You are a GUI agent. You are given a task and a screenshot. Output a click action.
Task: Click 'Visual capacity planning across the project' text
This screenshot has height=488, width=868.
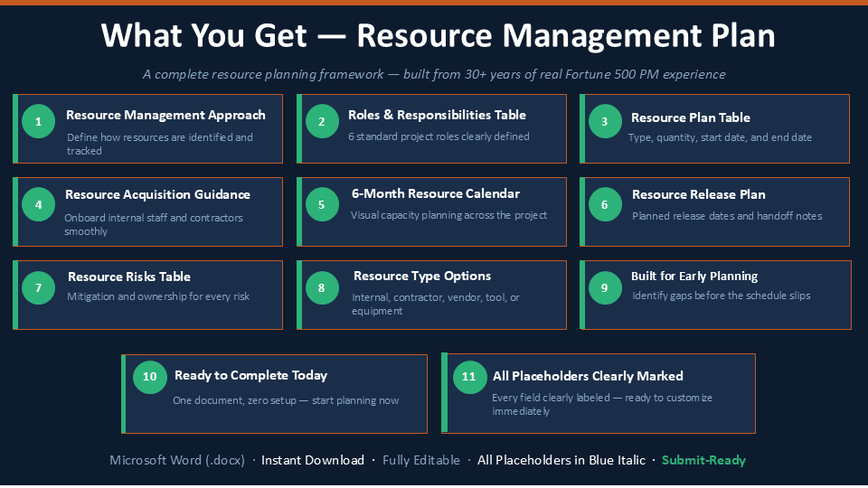448,215
